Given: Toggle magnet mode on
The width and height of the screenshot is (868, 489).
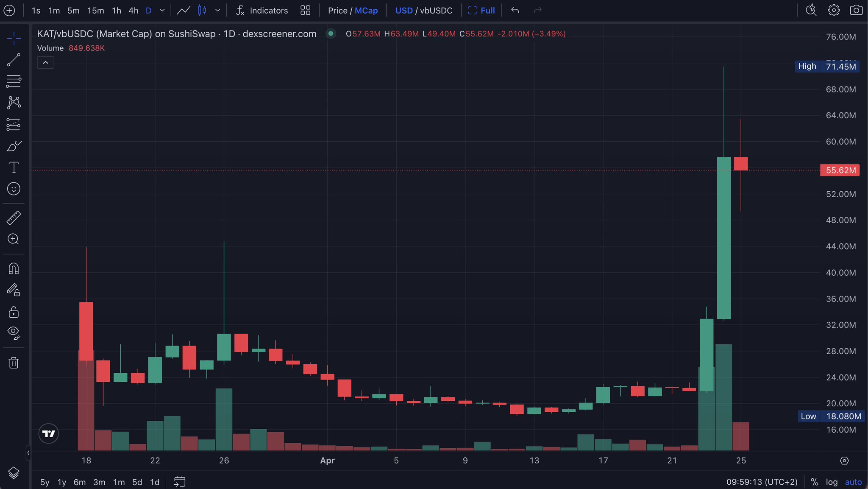Looking at the screenshot, I should point(14,268).
